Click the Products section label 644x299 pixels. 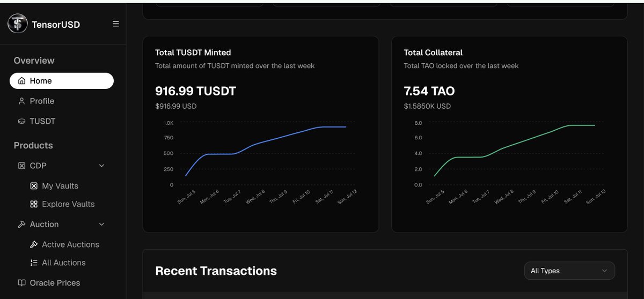point(33,145)
